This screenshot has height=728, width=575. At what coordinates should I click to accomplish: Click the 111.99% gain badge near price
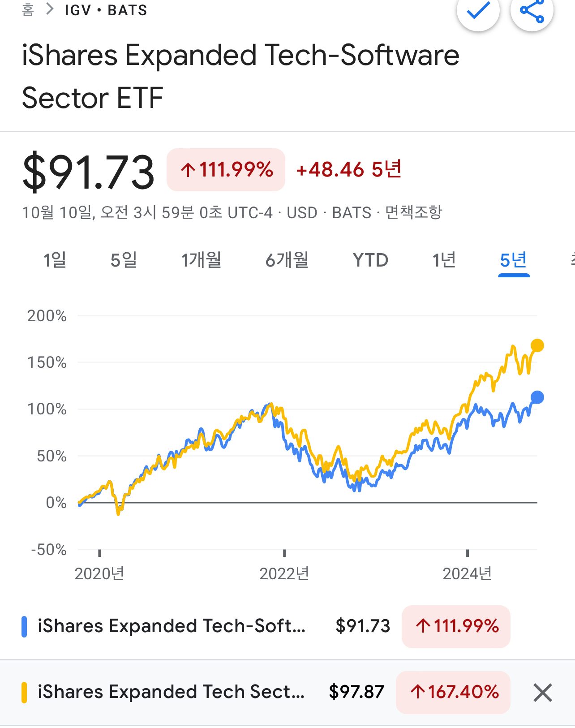click(x=226, y=170)
